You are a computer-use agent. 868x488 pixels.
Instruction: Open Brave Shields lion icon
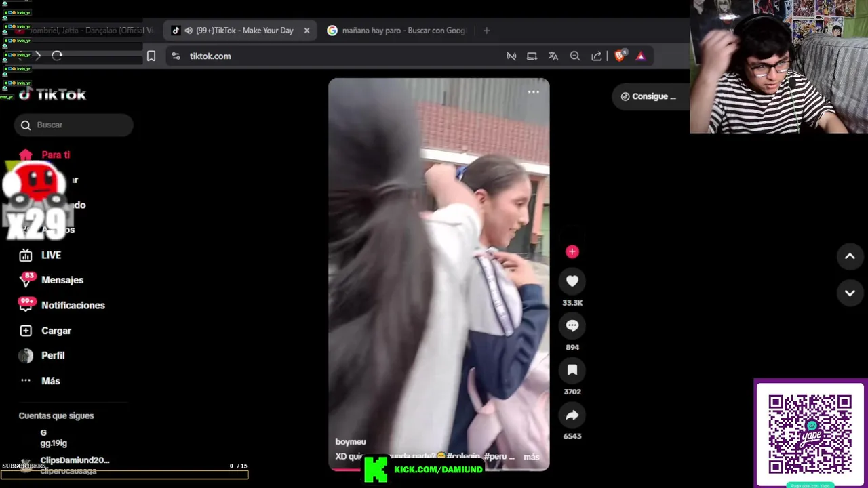[619, 56]
